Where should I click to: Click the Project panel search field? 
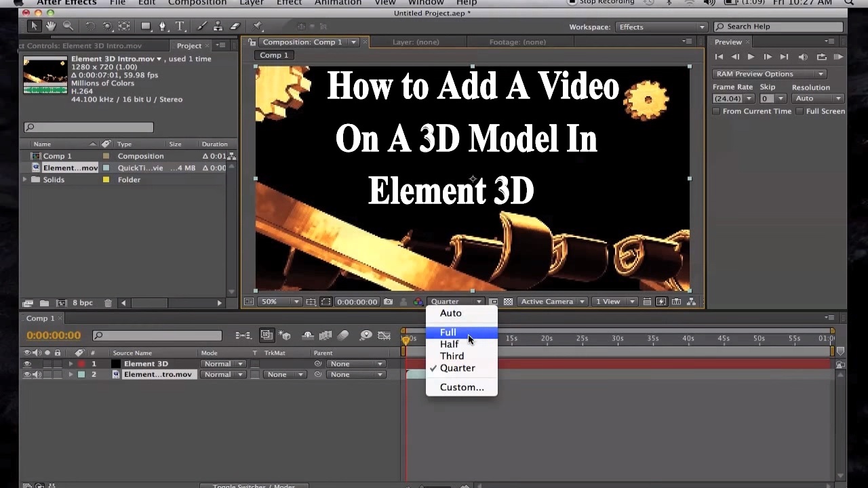click(89, 127)
